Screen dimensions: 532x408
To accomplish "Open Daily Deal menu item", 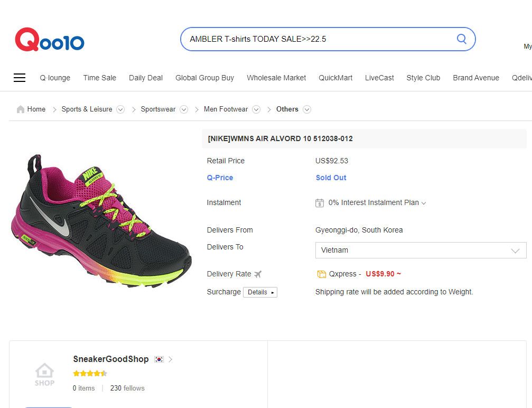I will [146, 78].
